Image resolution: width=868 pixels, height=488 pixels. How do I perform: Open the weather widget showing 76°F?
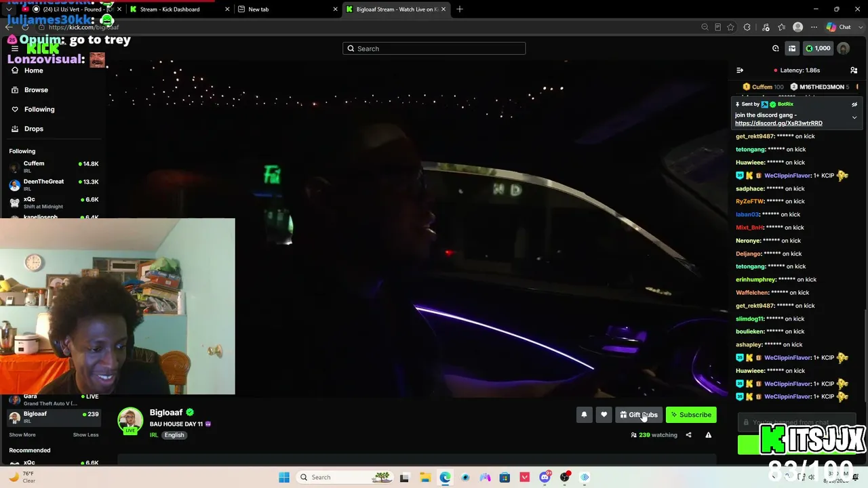click(22, 477)
